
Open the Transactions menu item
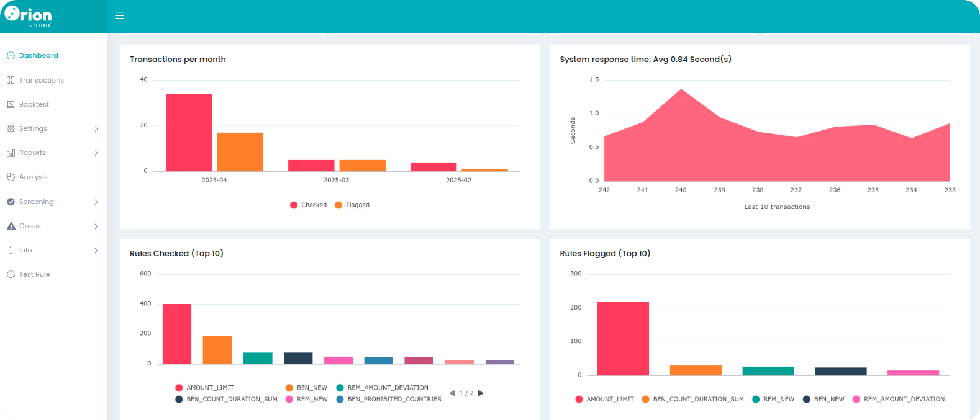[41, 80]
